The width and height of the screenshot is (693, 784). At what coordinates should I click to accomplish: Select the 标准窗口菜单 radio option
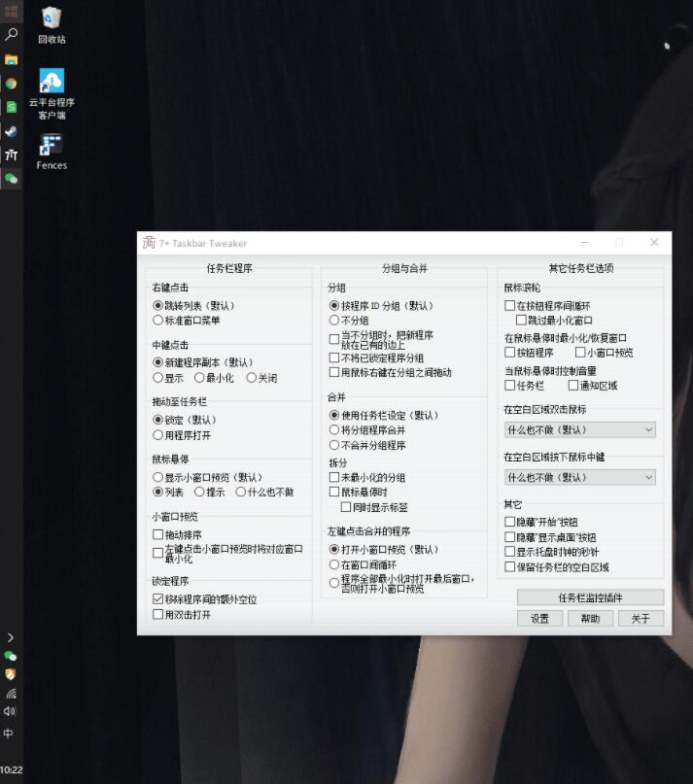(x=158, y=320)
